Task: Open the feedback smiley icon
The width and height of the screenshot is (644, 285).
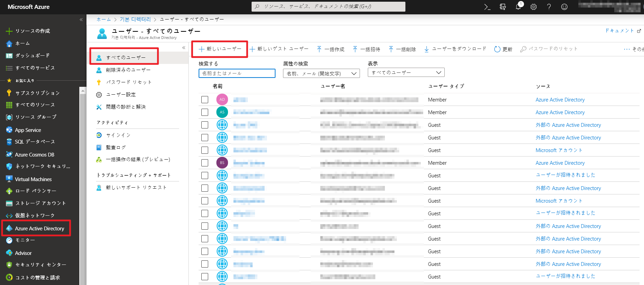Action: pos(564,7)
